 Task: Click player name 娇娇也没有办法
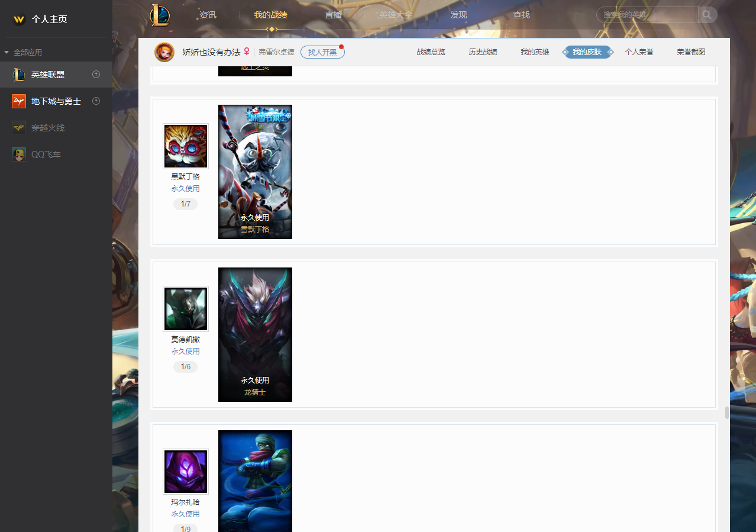click(x=211, y=52)
